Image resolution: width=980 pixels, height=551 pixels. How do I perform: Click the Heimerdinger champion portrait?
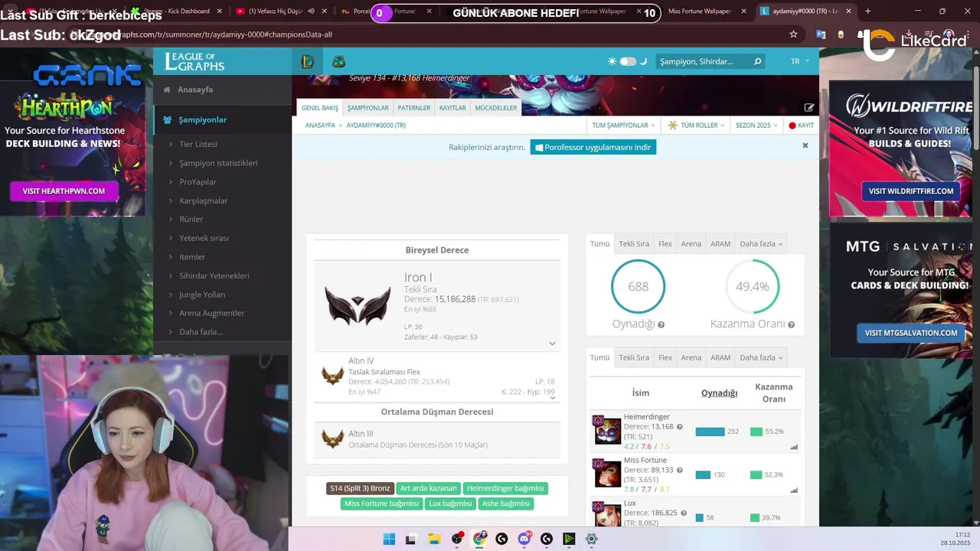[607, 430]
